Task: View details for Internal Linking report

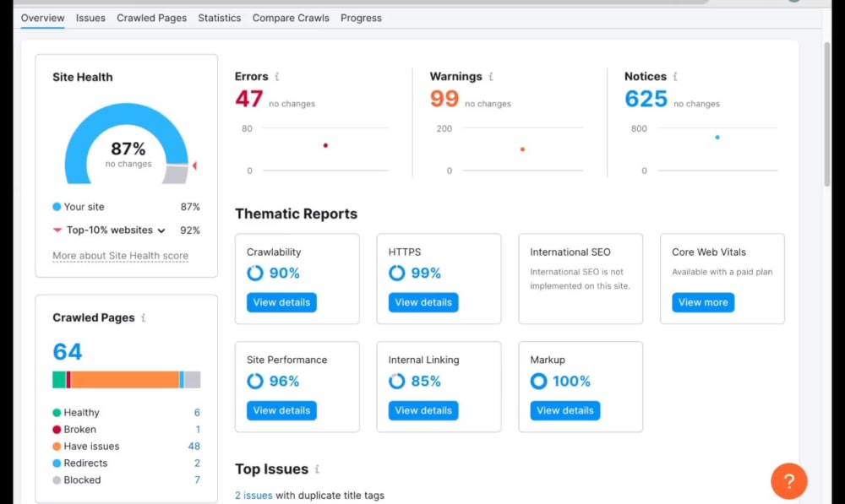Action: coord(423,410)
